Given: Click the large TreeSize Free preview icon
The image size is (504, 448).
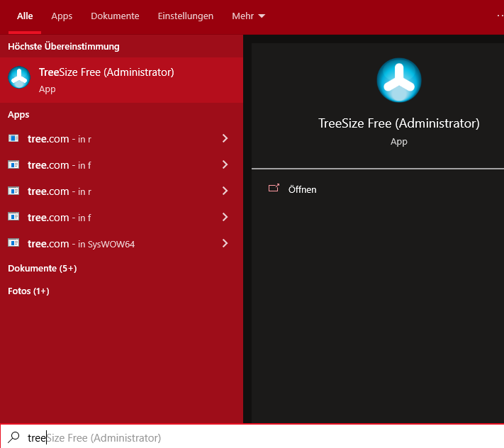Looking at the screenshot, I should (x=399, y=80).
